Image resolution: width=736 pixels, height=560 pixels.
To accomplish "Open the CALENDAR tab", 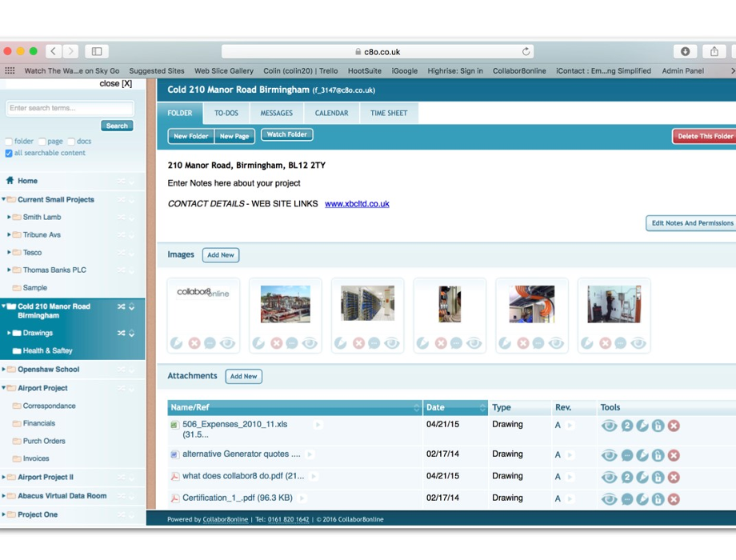I will [x=331, y=113].
